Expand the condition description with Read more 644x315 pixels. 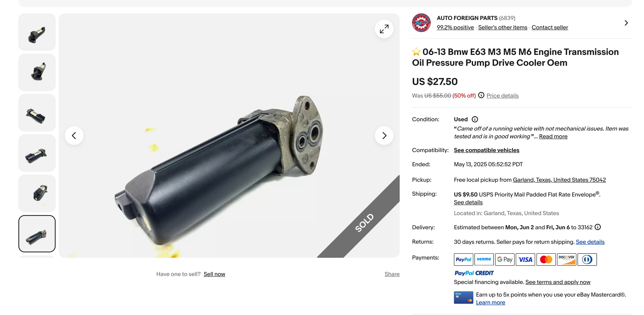pyautogui.click(x=553, y=136)
